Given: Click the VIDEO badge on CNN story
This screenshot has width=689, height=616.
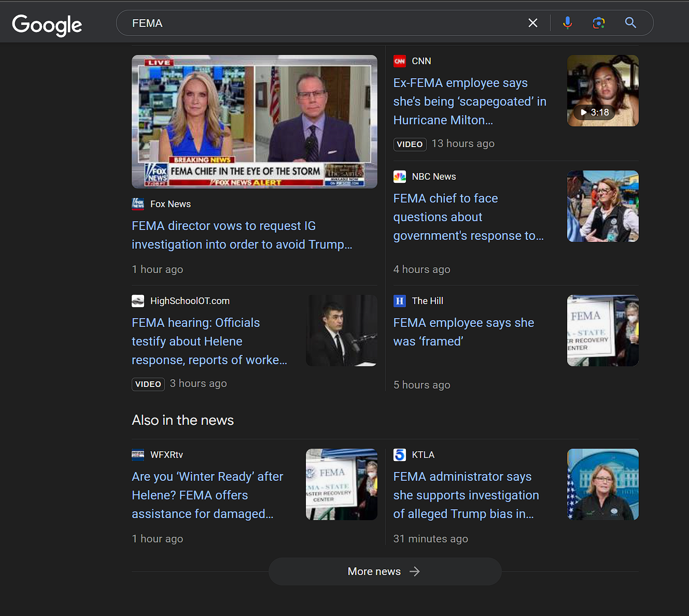Looking at the screenshot, I should pos(410,144).
